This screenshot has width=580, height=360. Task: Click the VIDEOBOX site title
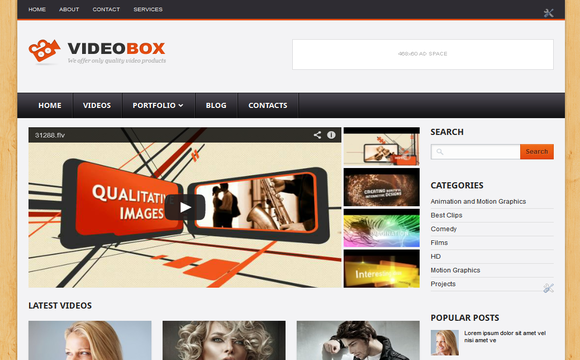[116, 48]
